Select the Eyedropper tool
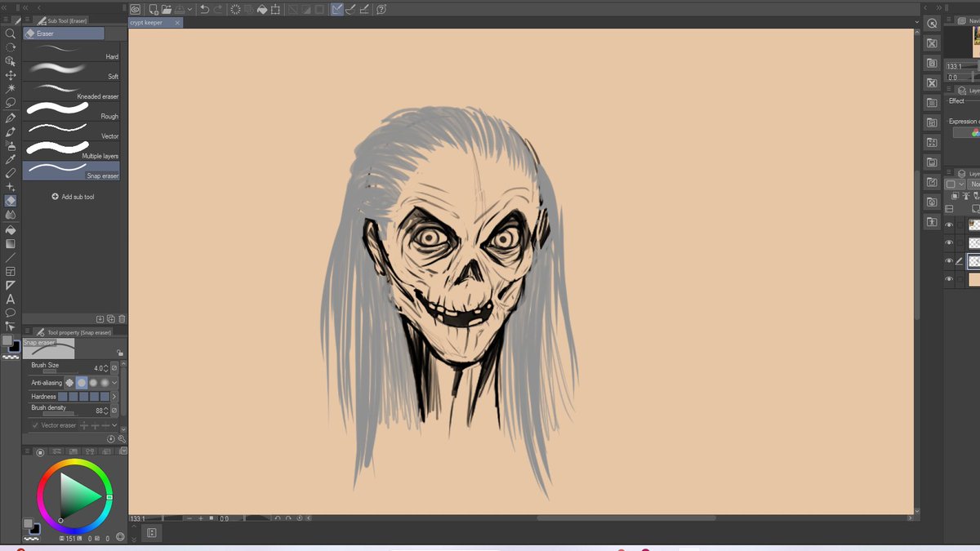 pyautogui.click(x=11, y=159)
